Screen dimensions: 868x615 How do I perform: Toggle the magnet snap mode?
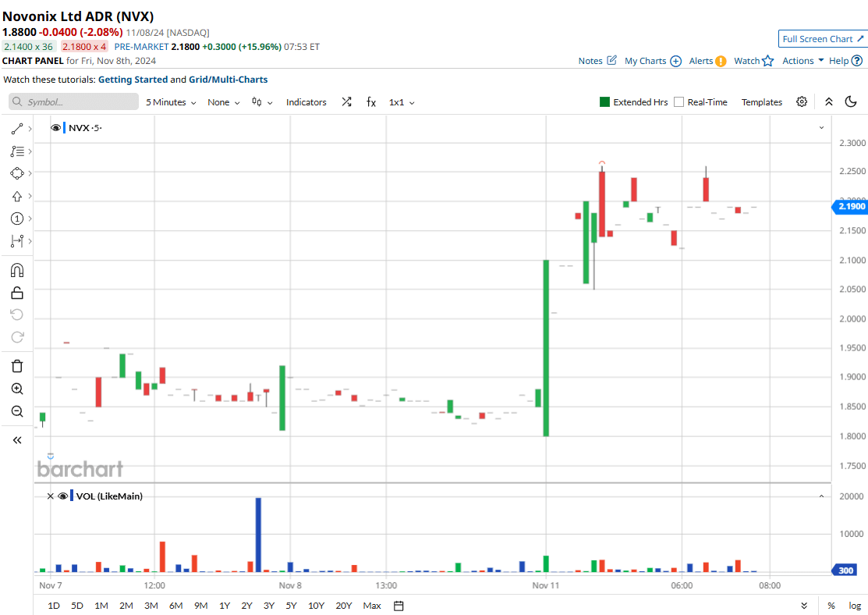[x=17, y=270]
